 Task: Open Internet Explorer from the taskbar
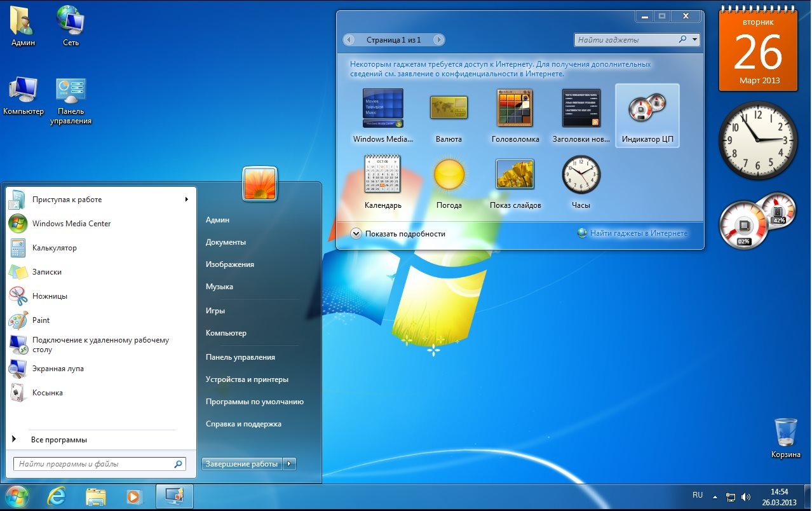[57, 496]
